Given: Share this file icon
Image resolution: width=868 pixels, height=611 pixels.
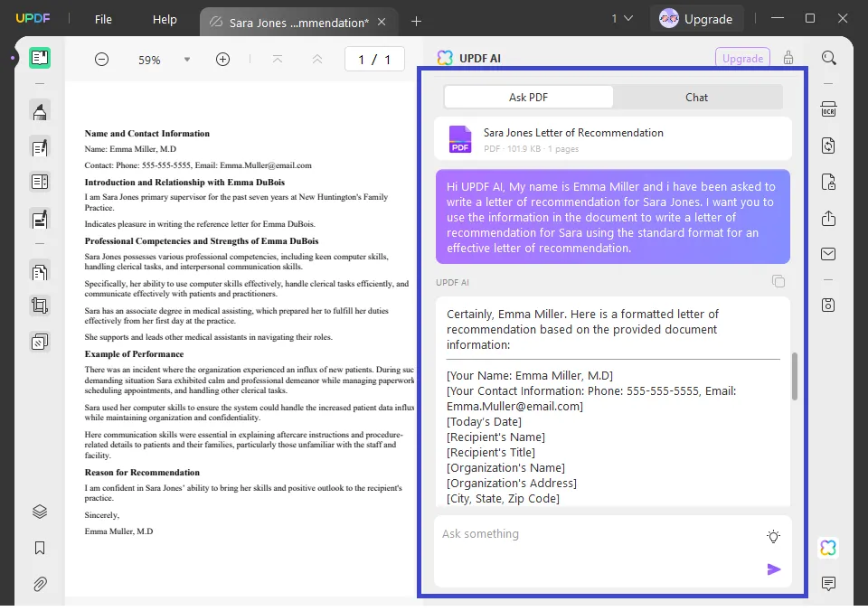Looking at the screenshot, I should click(x=829, y=218).
